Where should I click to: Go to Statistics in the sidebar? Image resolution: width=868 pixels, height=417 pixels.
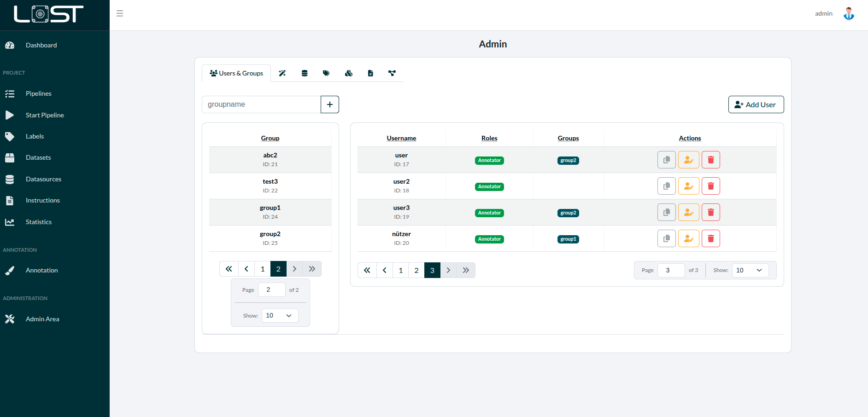38,222
